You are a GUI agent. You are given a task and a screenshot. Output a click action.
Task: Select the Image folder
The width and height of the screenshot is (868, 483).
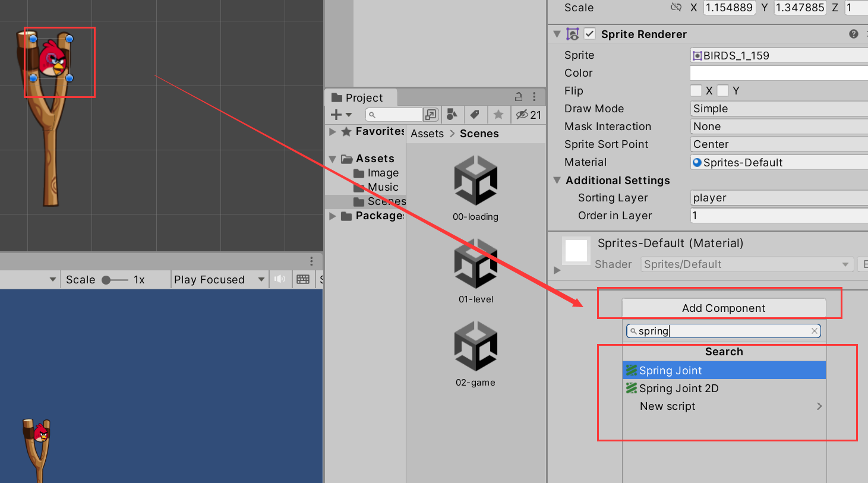pyautogui.click(x=376, y=173)
